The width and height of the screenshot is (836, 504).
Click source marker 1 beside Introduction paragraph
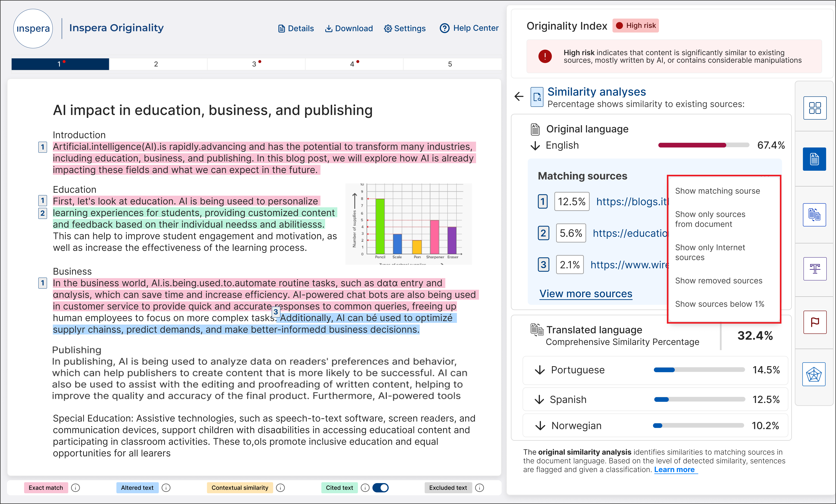click(42, 147)
